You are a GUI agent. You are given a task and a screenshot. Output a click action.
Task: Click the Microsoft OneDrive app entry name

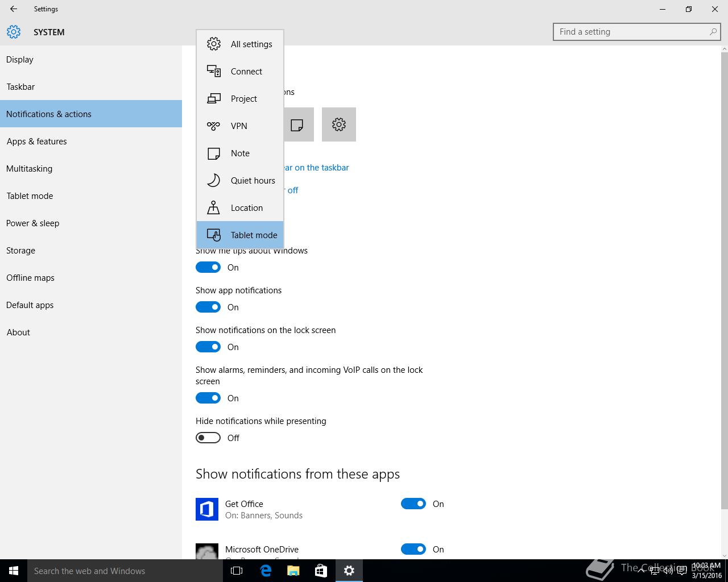coord(262,549)
